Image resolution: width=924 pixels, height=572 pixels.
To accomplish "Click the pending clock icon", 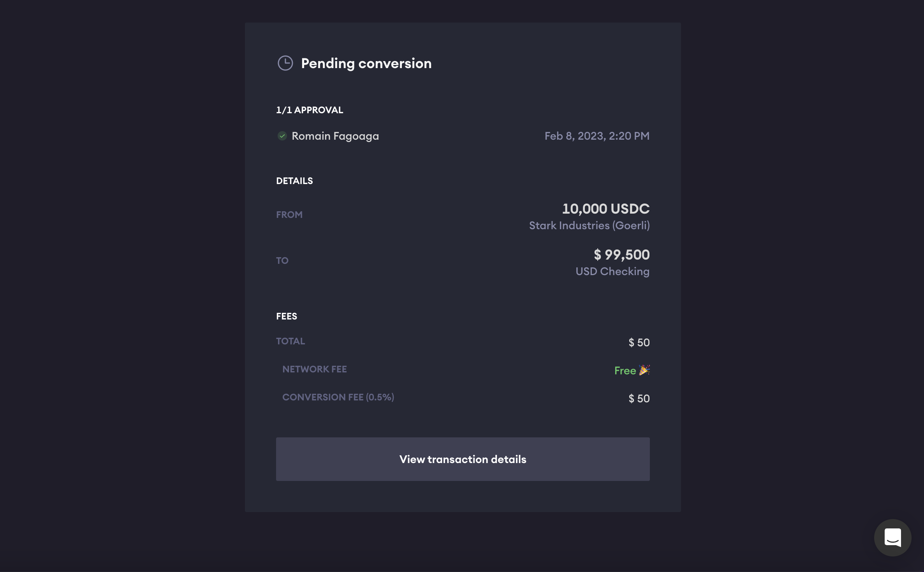I will pos(285,63).
